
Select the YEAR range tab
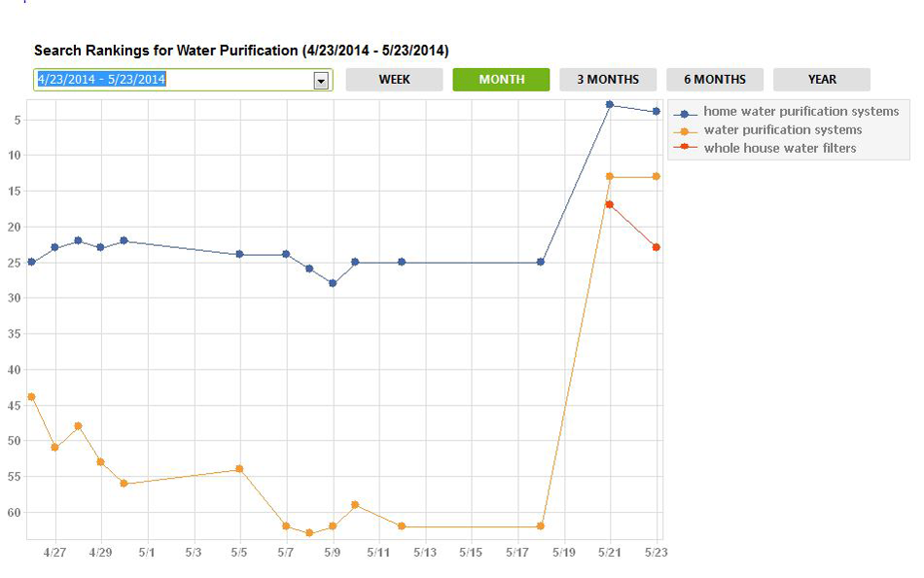pos(822,80)
